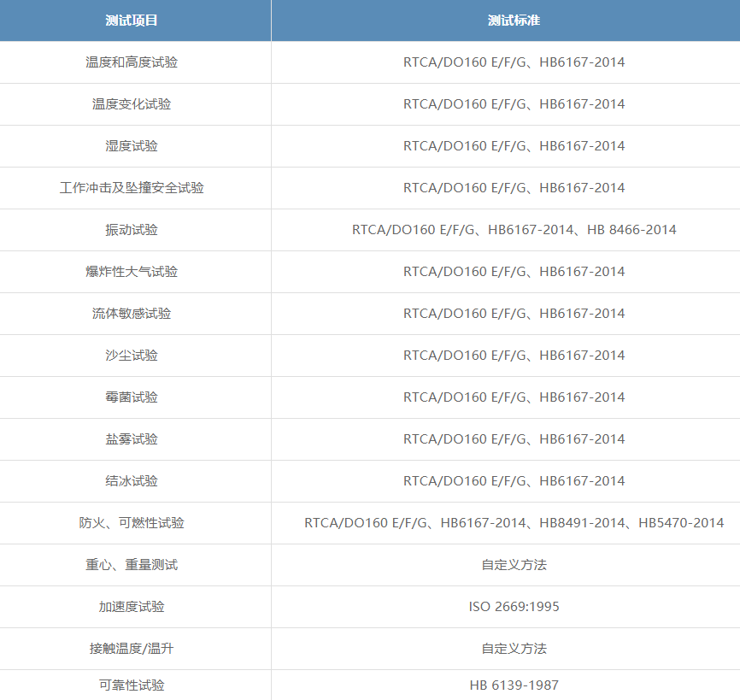
Task: Select 工作冲击及坠撞安全试验 cell
Action: pos(132,188)
